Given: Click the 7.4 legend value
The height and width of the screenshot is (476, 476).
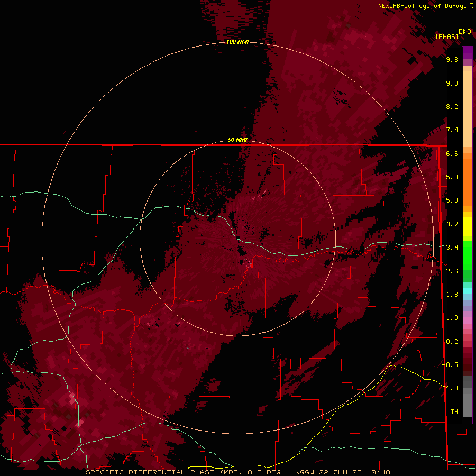Looking at the screenshot, I should 452,130.
